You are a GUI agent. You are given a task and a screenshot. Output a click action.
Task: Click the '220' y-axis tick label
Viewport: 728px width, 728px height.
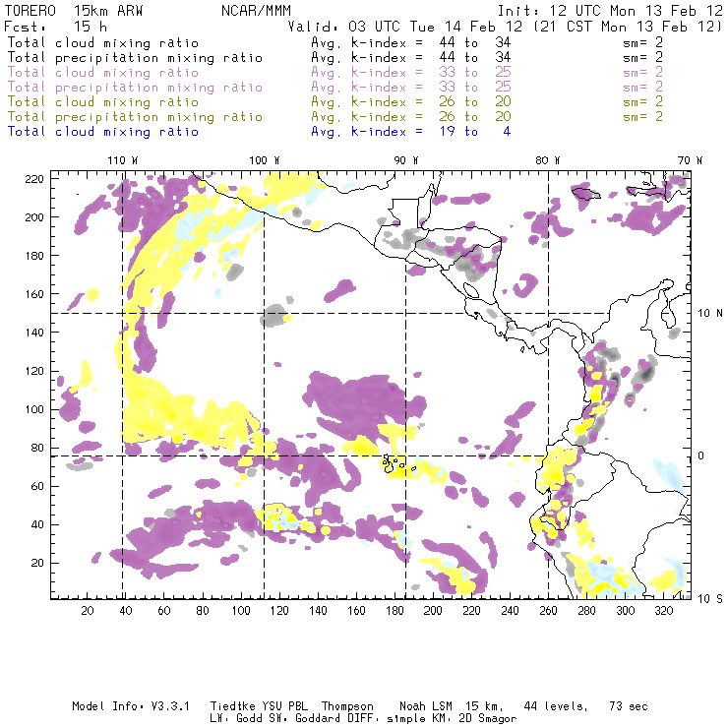(x=34, y=179)
